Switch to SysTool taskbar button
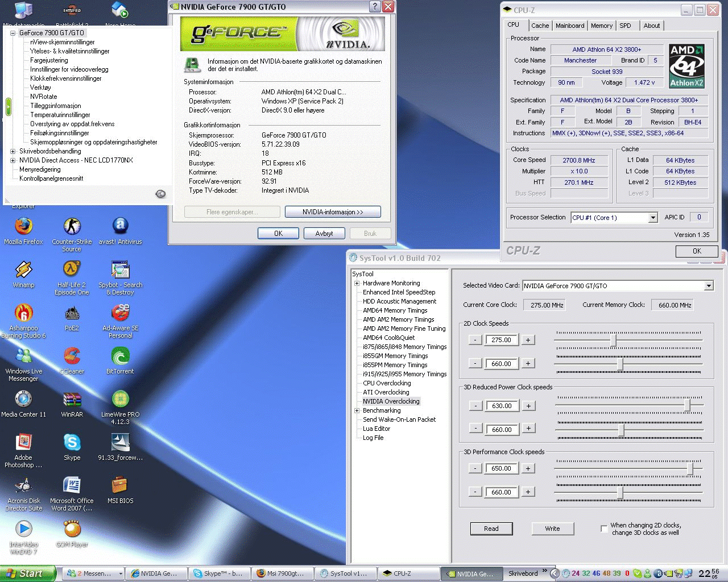 pyautogui.click(x=346, y=573)
